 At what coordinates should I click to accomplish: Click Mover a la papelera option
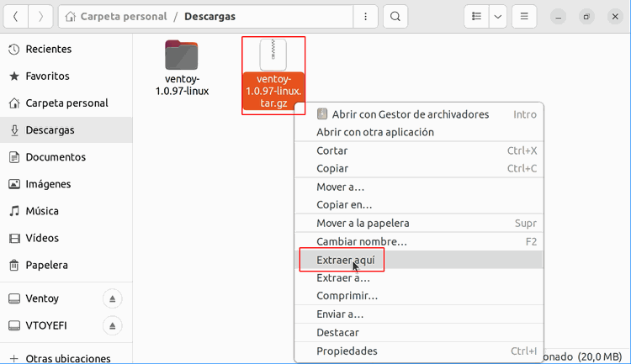363,224
